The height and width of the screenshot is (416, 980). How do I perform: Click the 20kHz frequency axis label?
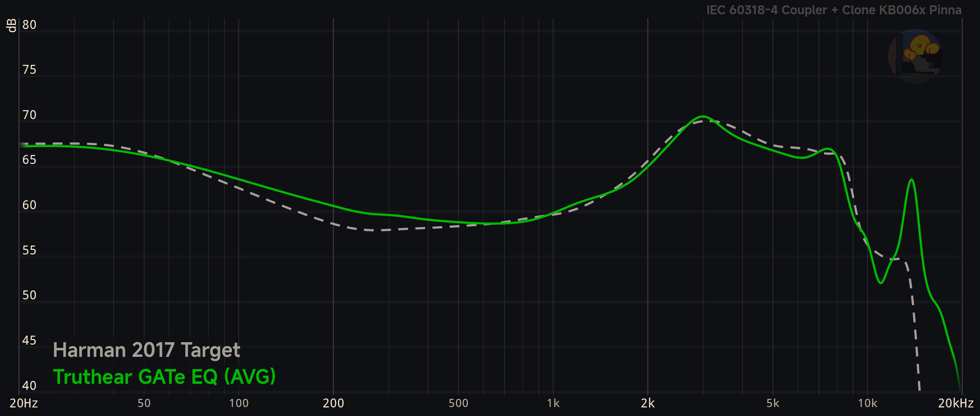coord(956,403)
